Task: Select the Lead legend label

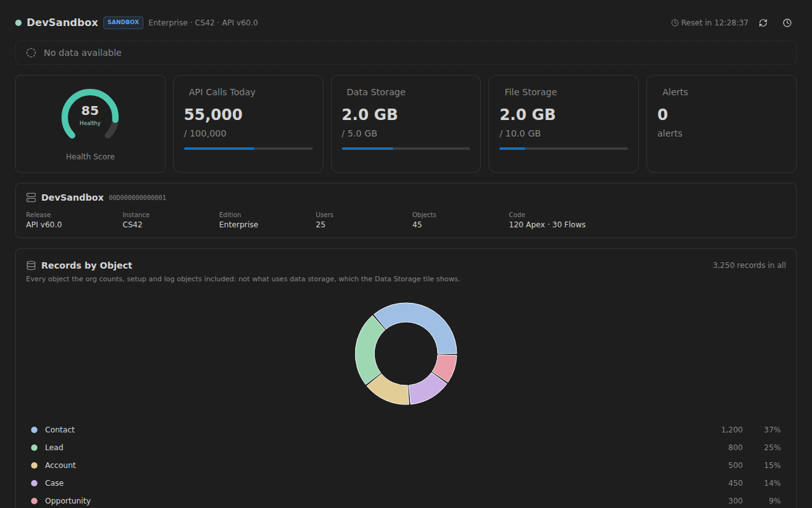Action: 54,448
